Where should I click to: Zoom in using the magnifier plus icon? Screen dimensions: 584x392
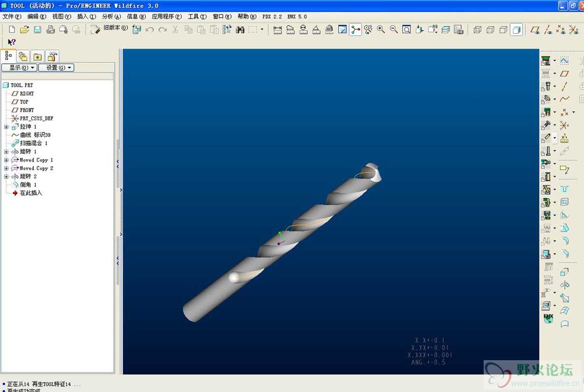pos(381,29)
